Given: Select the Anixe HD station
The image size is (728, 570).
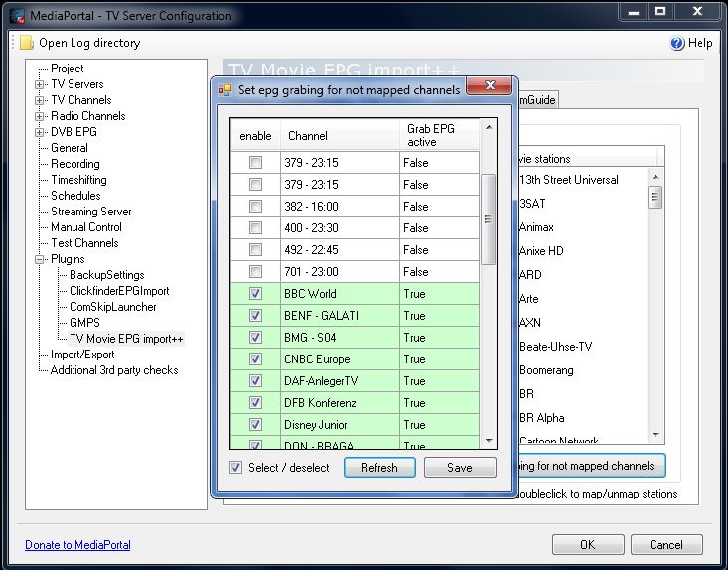Looking at the screenshot, I should [541, 251].
